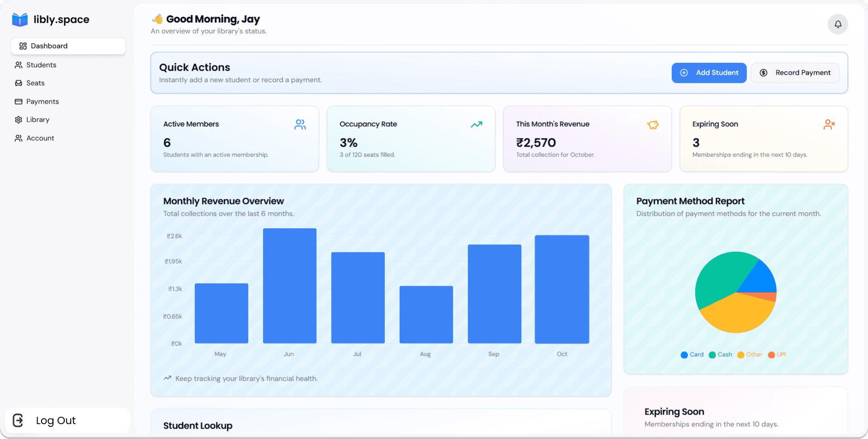Open the Students section
Screen dimensions: 868x439
pyautogui.click(x=41, y=65)
